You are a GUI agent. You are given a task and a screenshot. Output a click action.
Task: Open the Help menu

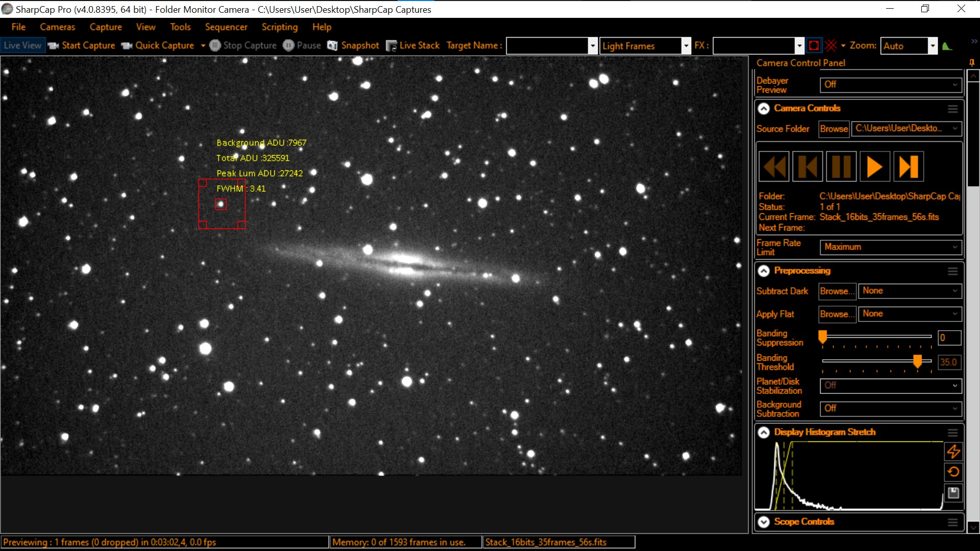(322, 27)
